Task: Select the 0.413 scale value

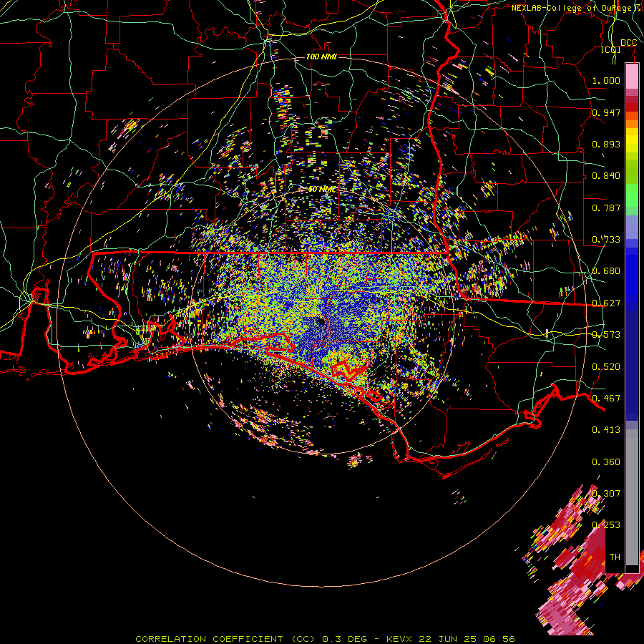Action: click(606, 429)
